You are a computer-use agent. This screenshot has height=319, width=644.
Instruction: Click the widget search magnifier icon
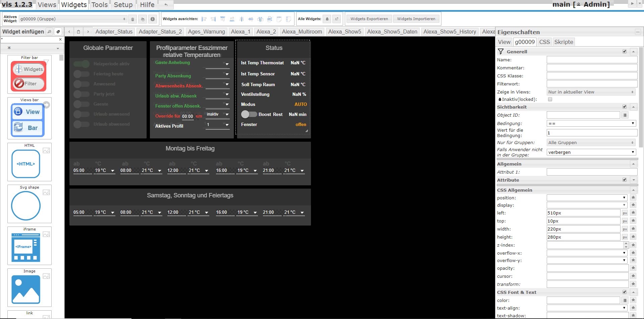[x=49, y=31]
